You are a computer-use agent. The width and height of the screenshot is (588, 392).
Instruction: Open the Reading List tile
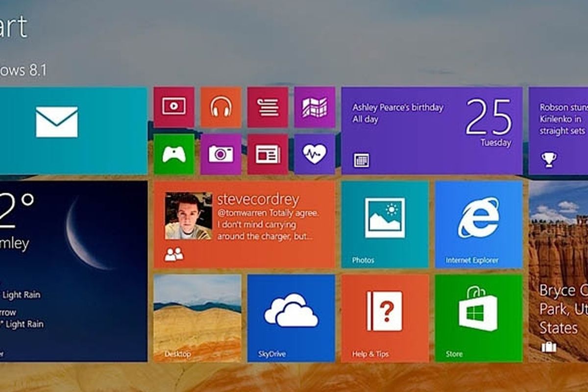tap(268, 107)
